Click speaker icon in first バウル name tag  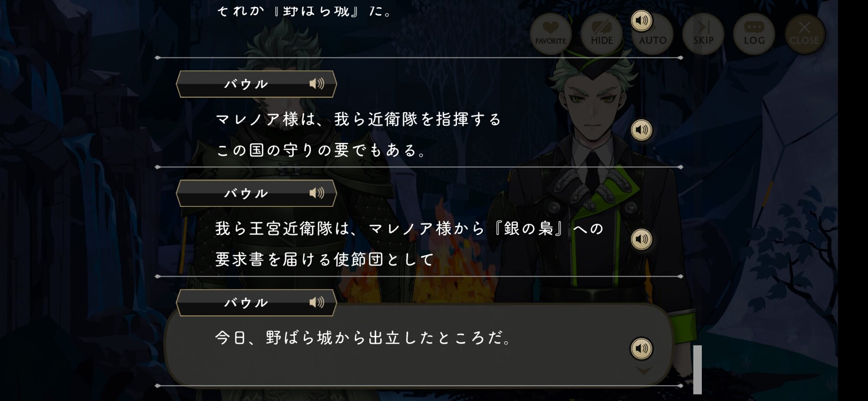[317, 84]
